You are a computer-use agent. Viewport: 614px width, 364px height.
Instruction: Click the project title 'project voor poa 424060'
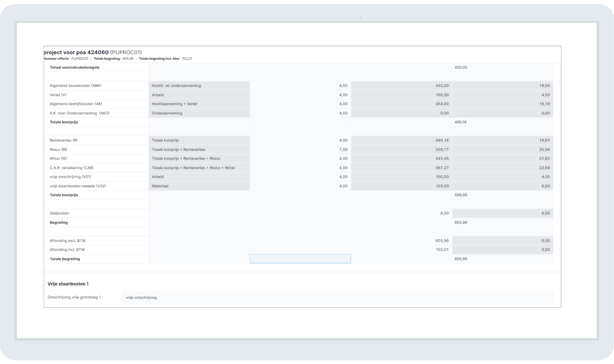76,52
